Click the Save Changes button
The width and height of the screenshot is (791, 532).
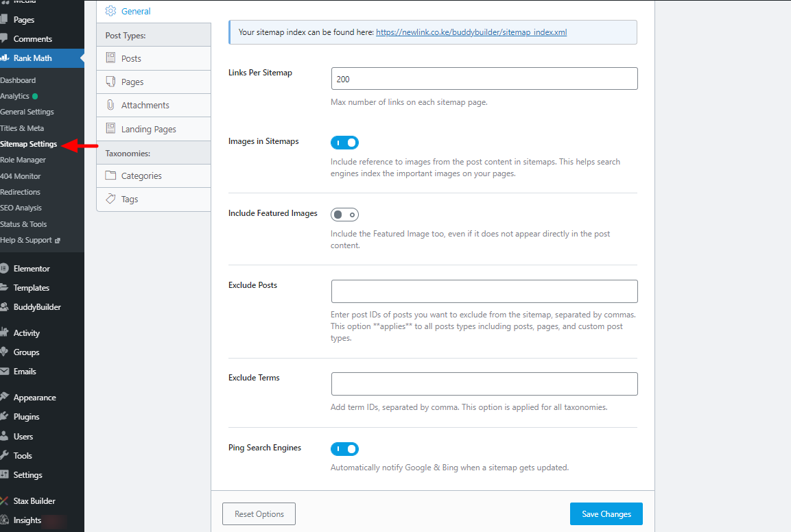tap(606, 514)
